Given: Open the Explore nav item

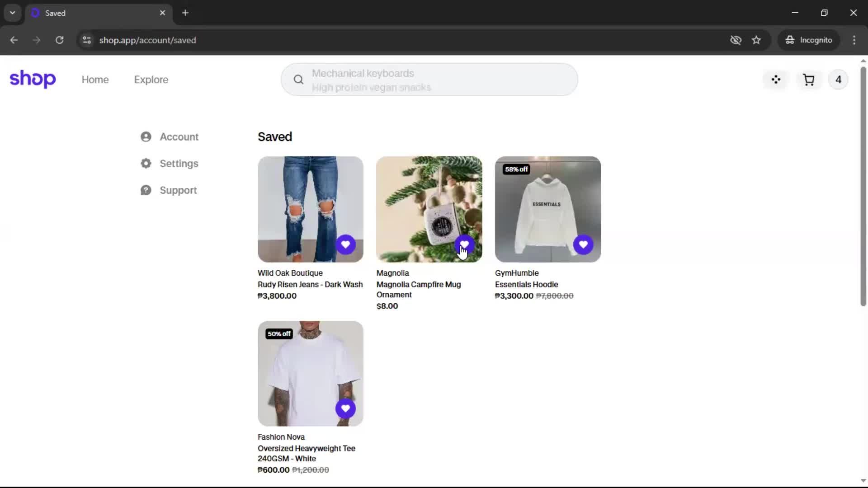Looking at the screenshot, I should coord(151,80).
